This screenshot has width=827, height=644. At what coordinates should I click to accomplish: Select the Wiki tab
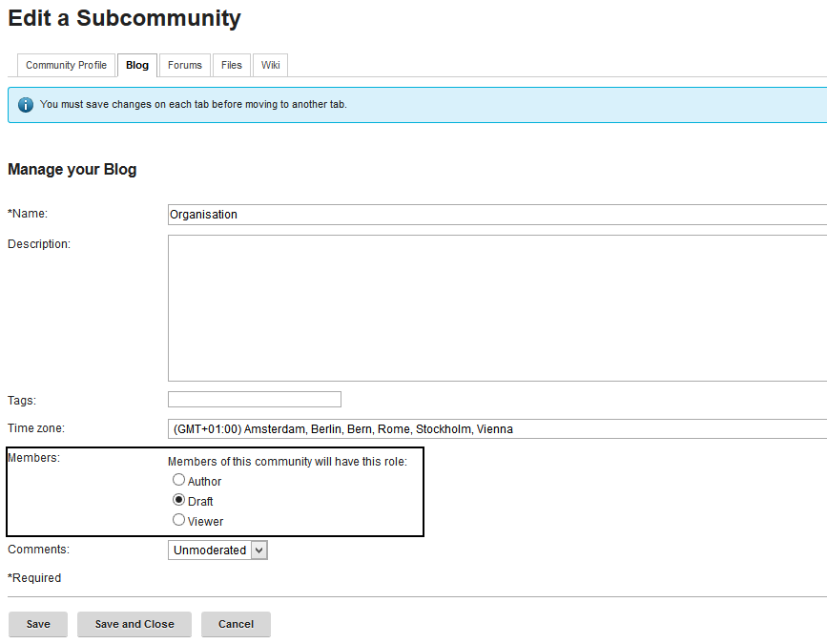271,65
